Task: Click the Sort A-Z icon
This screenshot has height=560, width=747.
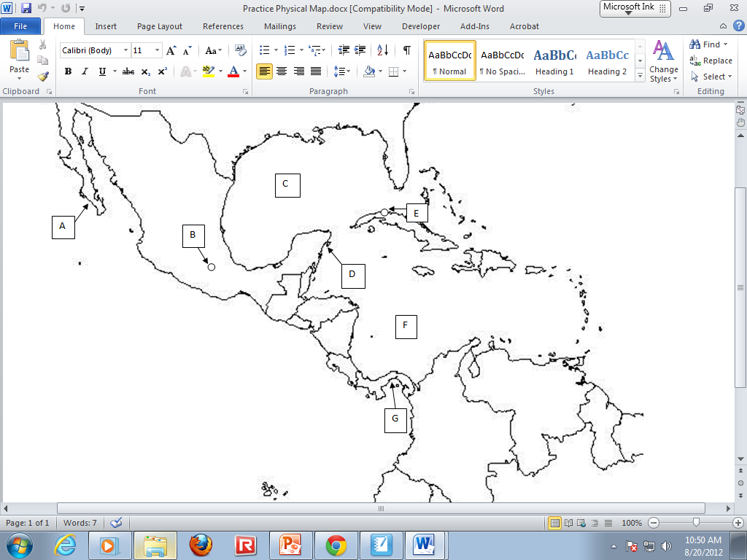Action: coord(382,50)
